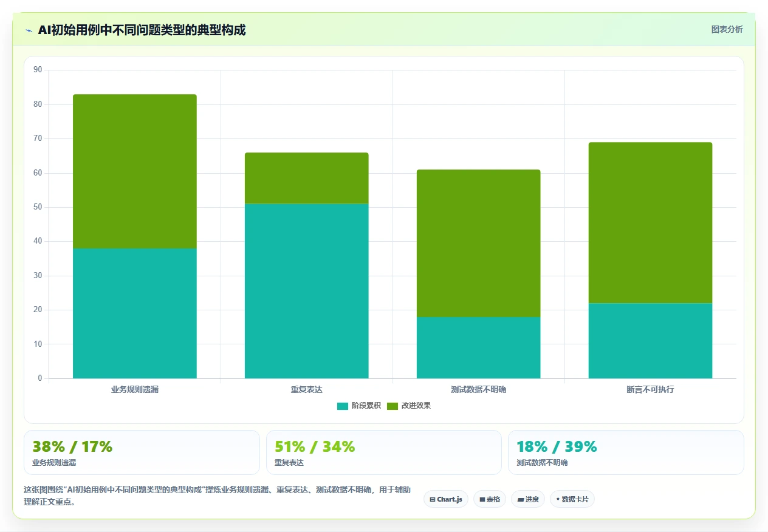
Task: Click the 业务规则遗漏 caption in the first stat card
Action: 54,462
